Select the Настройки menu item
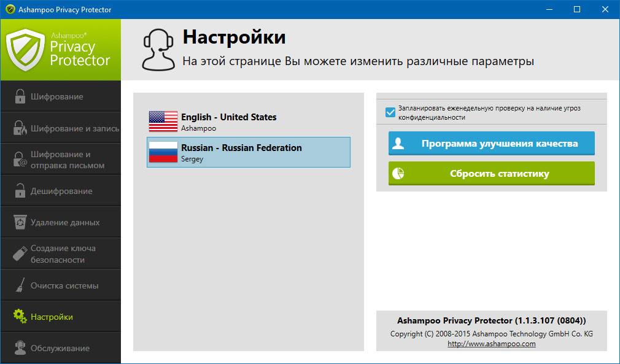Screen dimensions: 620x364 (x=61, y=317)
